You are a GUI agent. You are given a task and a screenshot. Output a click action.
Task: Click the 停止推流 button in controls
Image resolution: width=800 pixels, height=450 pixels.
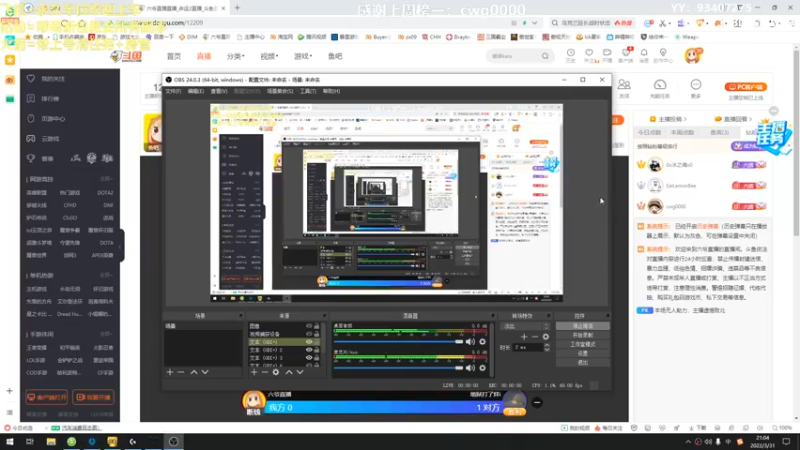click(x=583, y=326)
